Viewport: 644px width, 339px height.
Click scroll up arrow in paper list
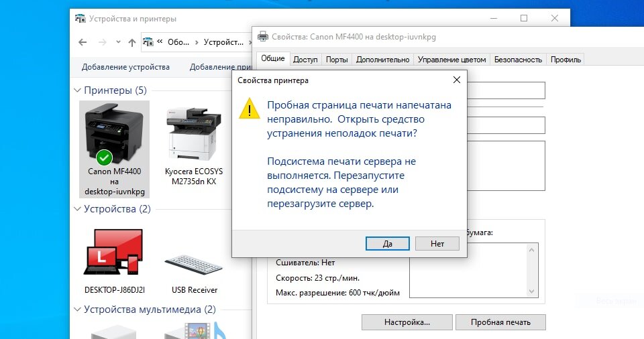(x=531, y=249)
